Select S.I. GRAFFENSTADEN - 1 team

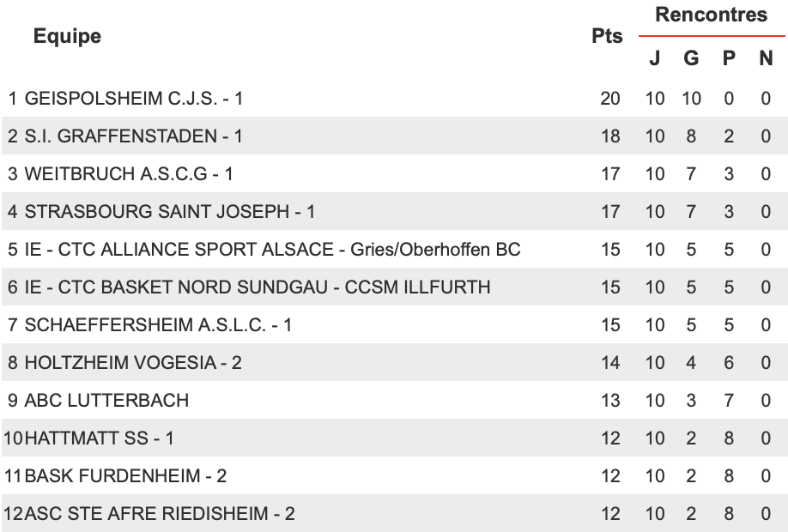point(394,136)
